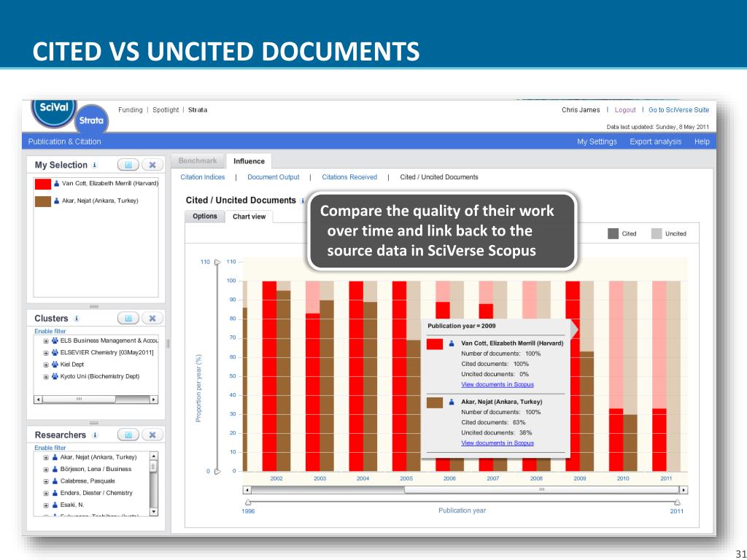
Task: Open My Settings
Action: pos(597,141)
